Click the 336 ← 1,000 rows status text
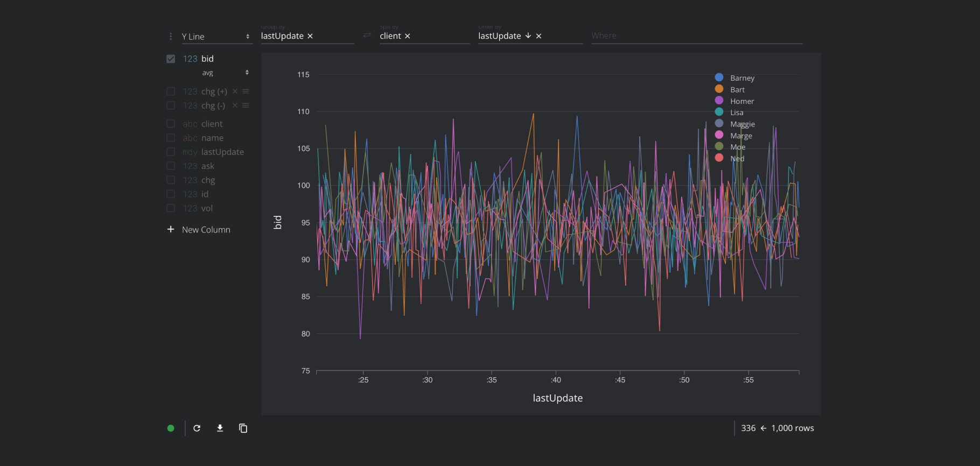 [x=778, y=428]
